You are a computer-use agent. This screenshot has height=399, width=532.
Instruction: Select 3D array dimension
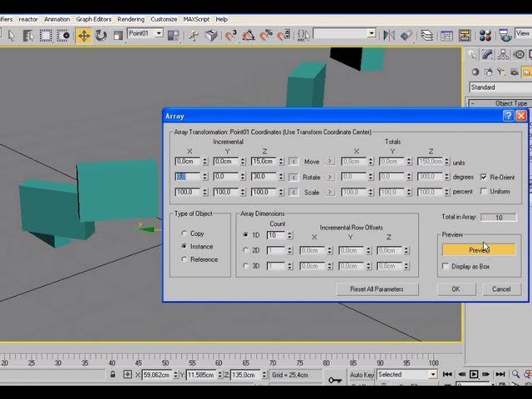click(x=246, y=266)
